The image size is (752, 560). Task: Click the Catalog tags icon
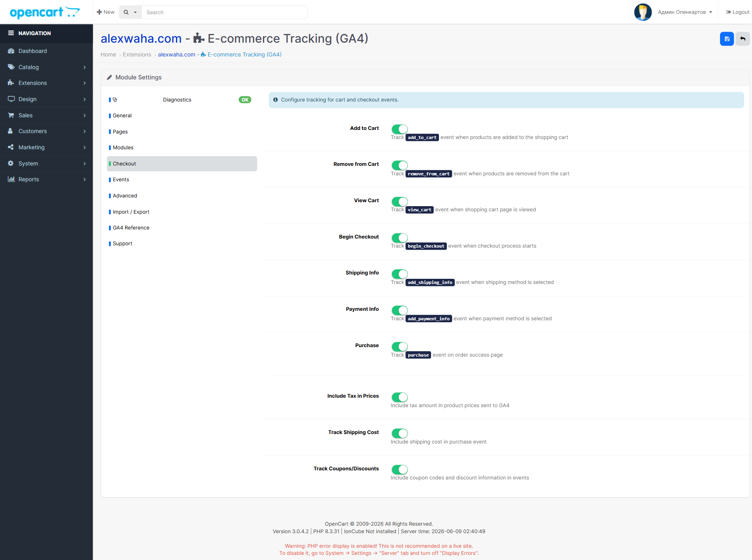[11, 67]
